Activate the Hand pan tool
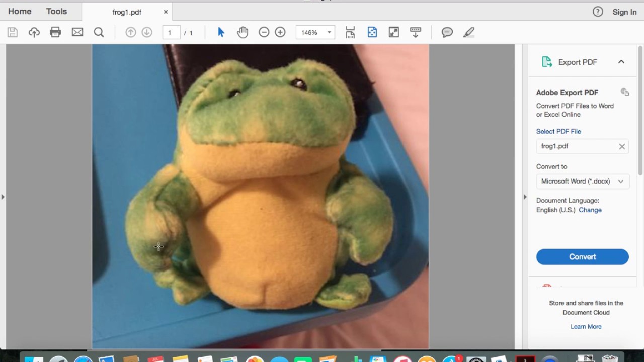 tap(243, 32)
